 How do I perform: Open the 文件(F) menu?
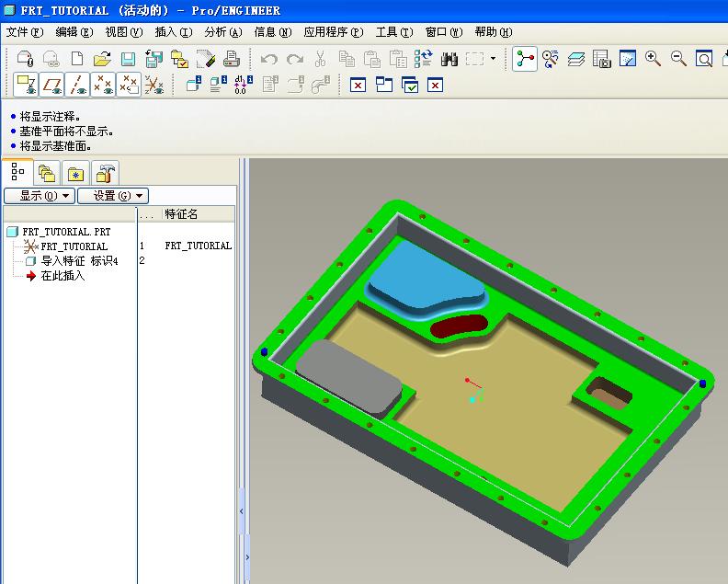point(25,32)
